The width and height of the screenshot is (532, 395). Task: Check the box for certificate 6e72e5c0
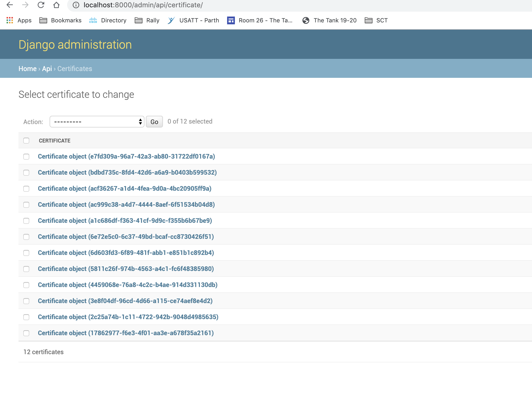26,237
